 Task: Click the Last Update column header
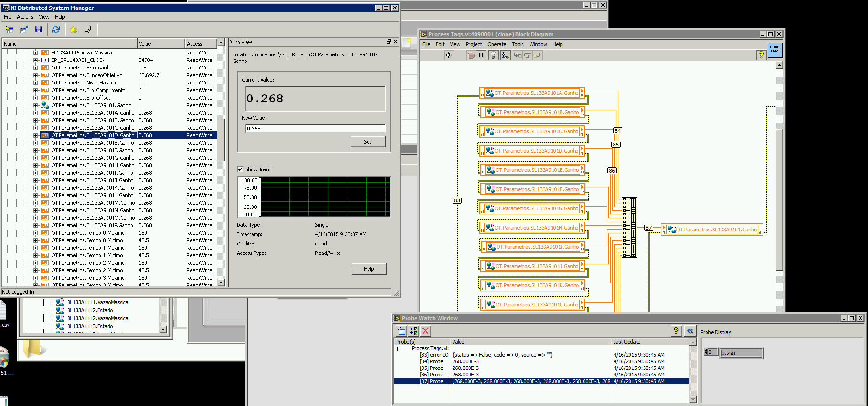pos(650,342)
